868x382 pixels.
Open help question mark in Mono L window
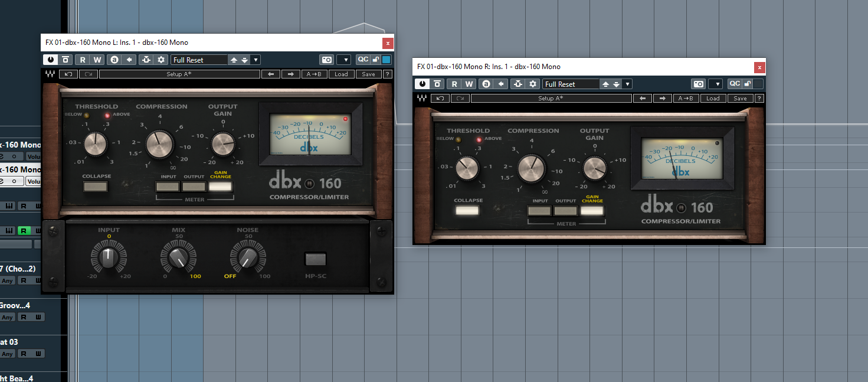pos(387,74)
